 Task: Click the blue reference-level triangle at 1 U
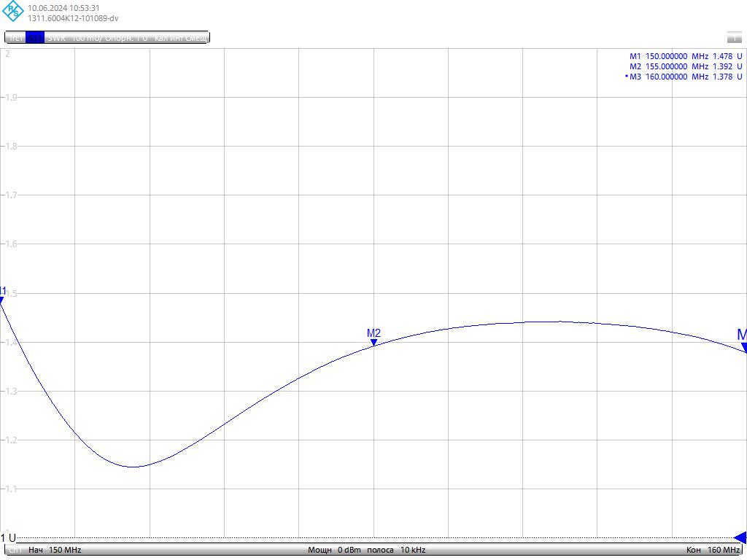pos(740,538)
